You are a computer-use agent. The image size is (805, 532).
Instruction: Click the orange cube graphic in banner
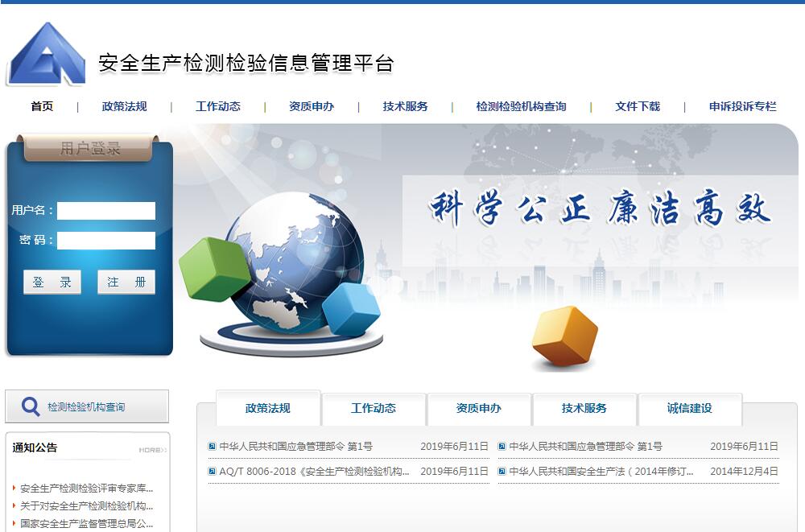point(564,336)
